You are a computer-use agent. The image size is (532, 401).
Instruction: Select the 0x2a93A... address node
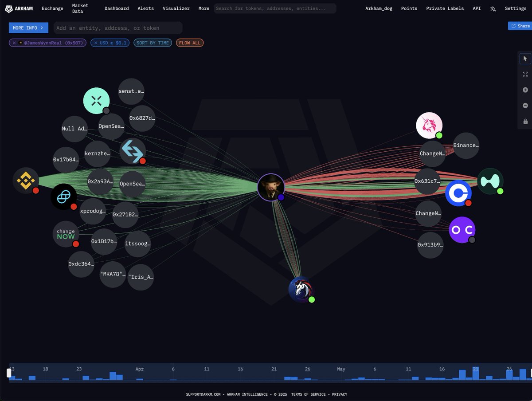tap(100, 182)
